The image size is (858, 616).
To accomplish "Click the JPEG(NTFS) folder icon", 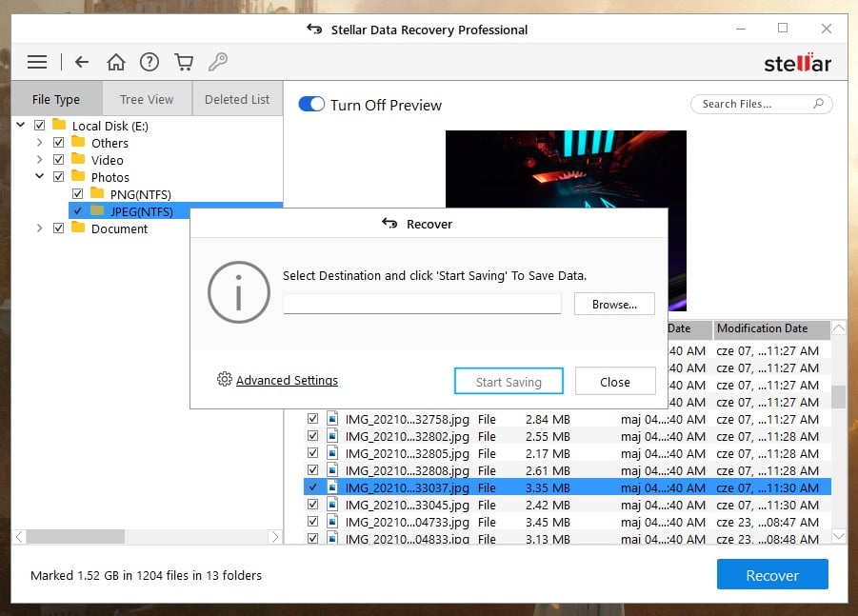I will pos(97,210).
